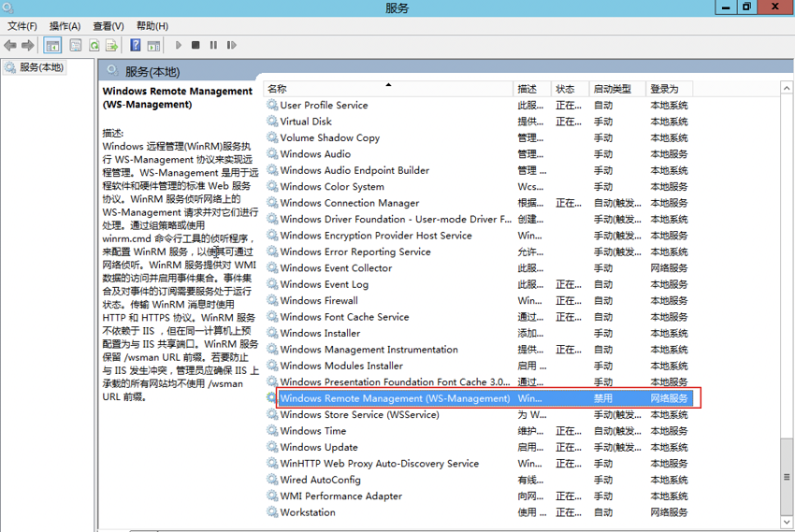795x532 pixels.
Task: Stop the service with stop button
Action: coord(195,45)
